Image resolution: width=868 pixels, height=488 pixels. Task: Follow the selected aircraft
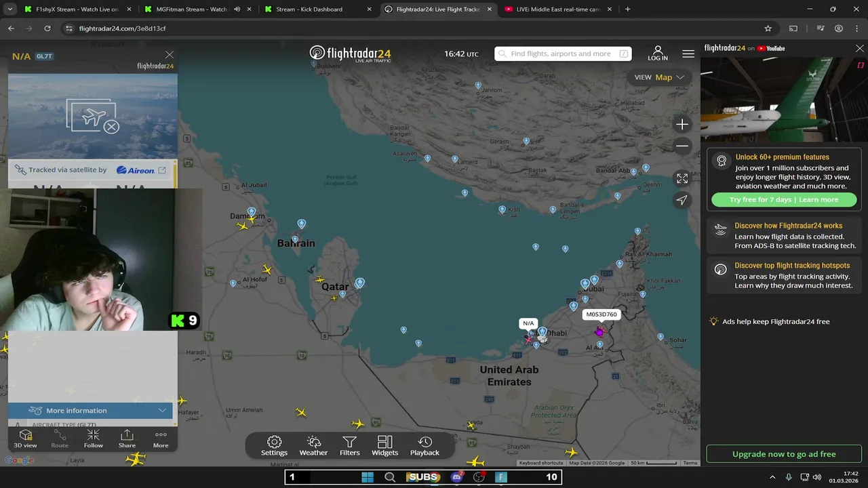pos(94,439)
